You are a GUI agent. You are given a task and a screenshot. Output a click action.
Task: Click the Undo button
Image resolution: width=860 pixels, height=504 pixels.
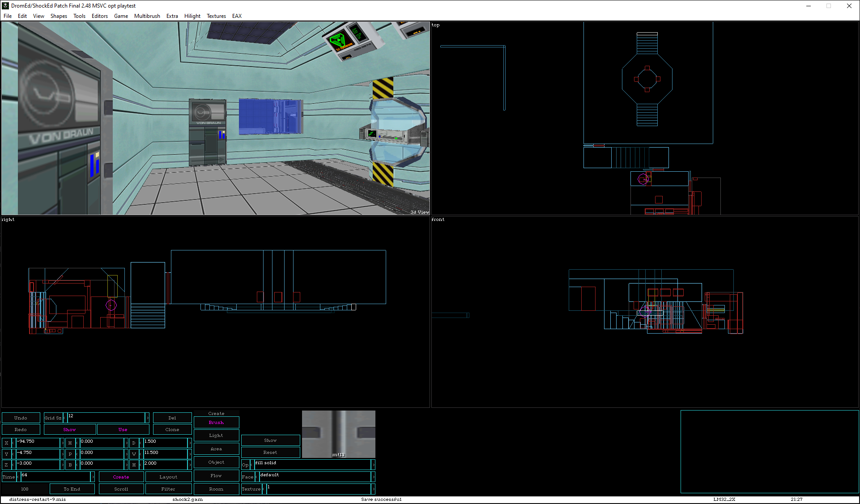click(21, 418)
